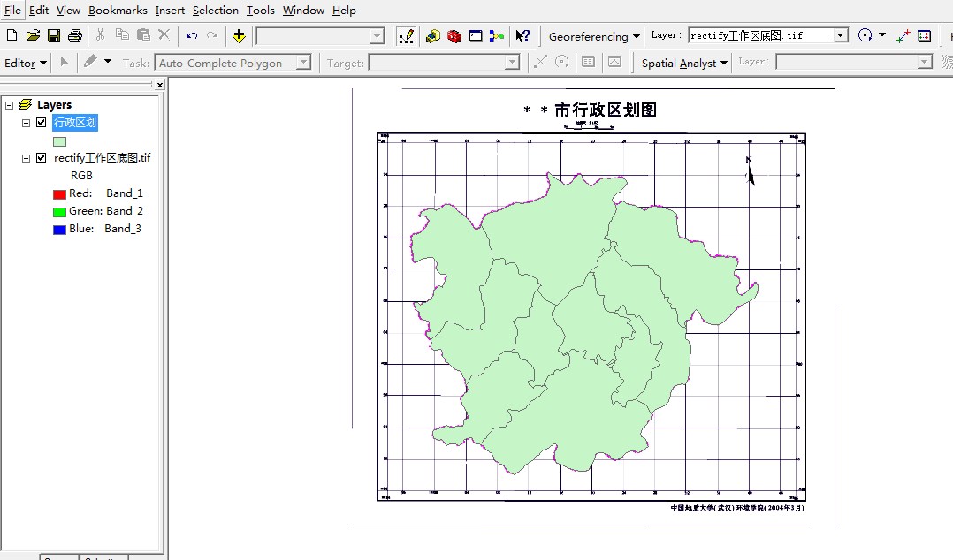Collapse the Layers data frame tree

click(x=9, y=105)
